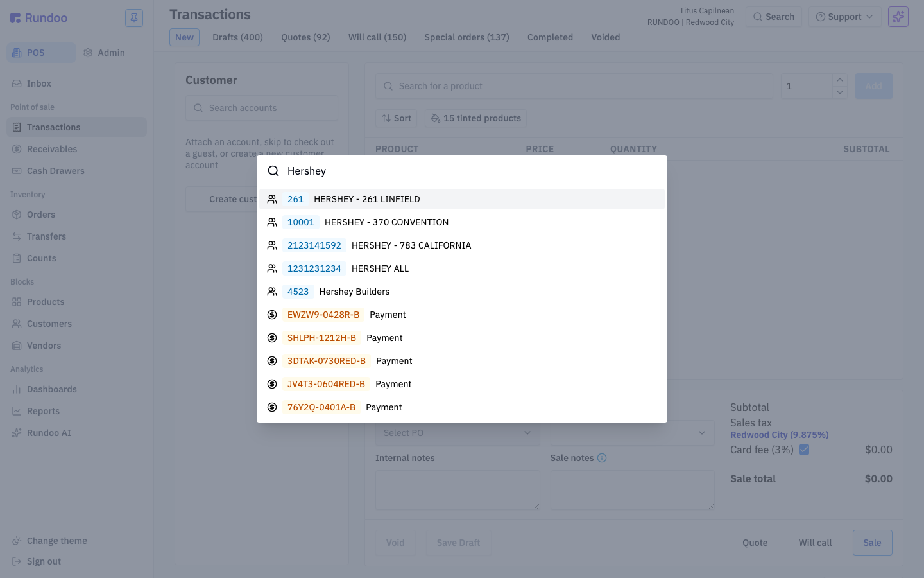Open the Special orders (137) tab

point(466,37)
